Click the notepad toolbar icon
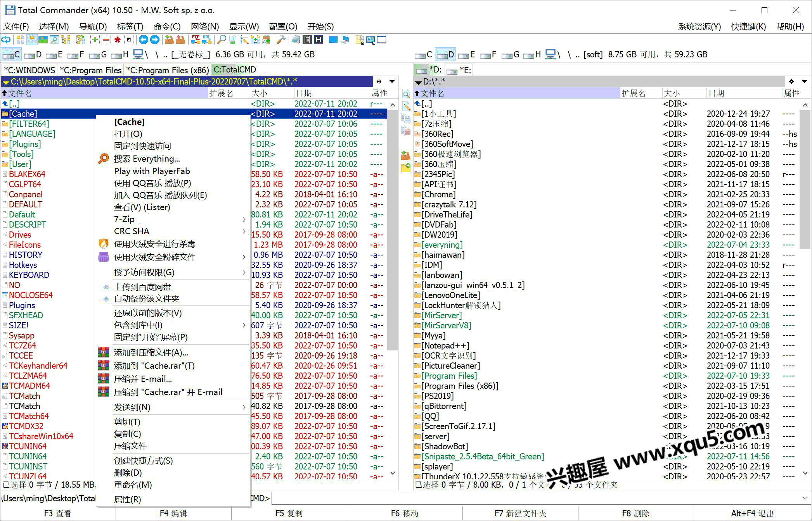The width and height of the screenshot is (812, 521). pyautogui.click(x=296, y=40)
